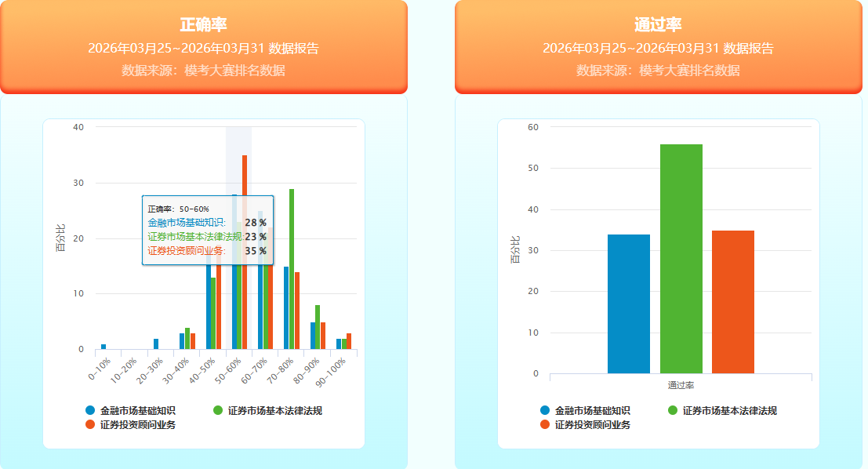
Task: Click green legend dot in 通过率 chart
Action: (x=673, y=410)
